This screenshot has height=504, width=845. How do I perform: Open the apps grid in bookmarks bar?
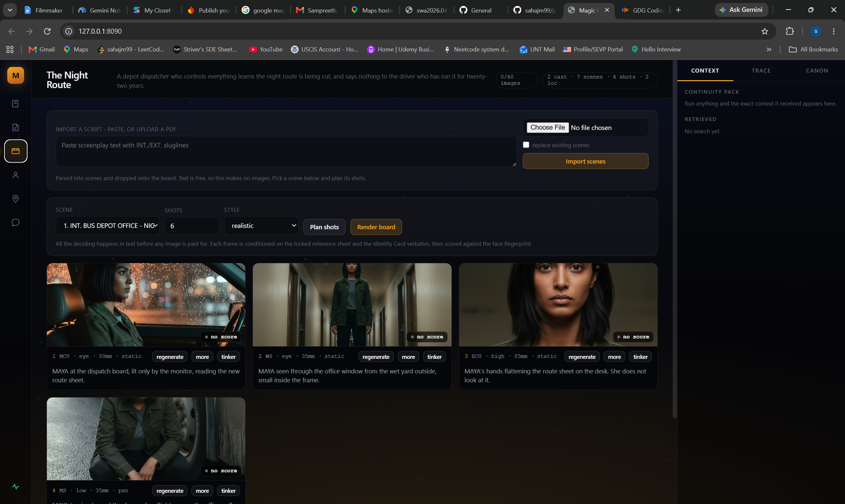10,49
